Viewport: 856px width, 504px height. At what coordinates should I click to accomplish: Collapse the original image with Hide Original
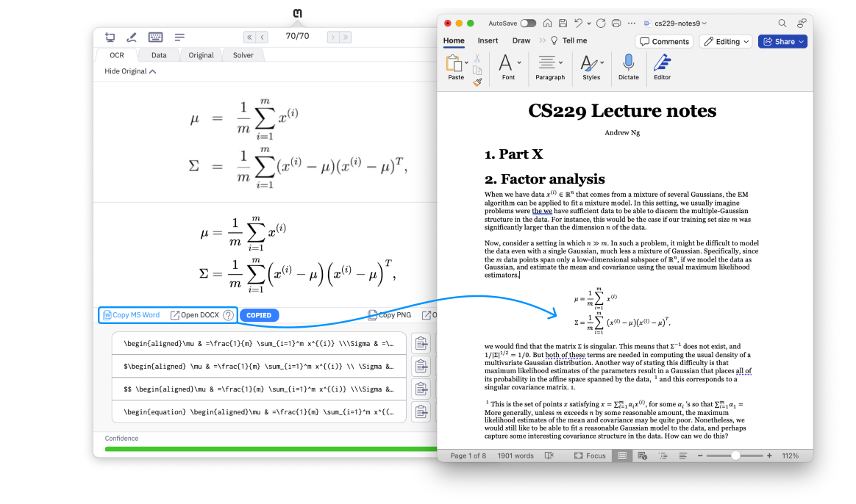(130, 71)
